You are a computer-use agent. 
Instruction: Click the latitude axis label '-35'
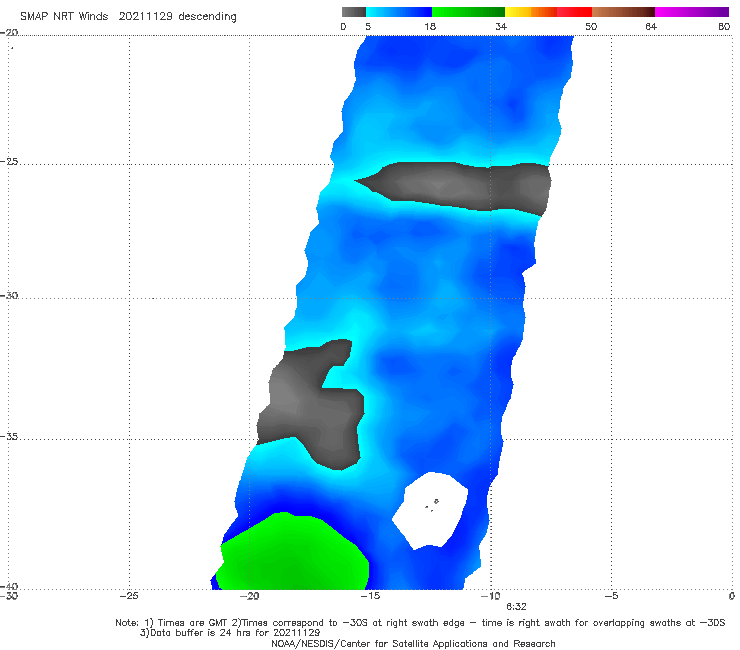[x=9, y=437]
